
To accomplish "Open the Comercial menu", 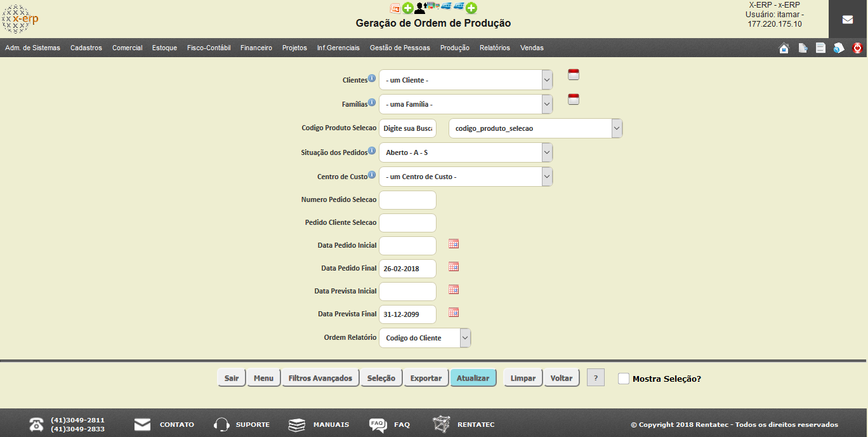I will (x=128, y=48).
